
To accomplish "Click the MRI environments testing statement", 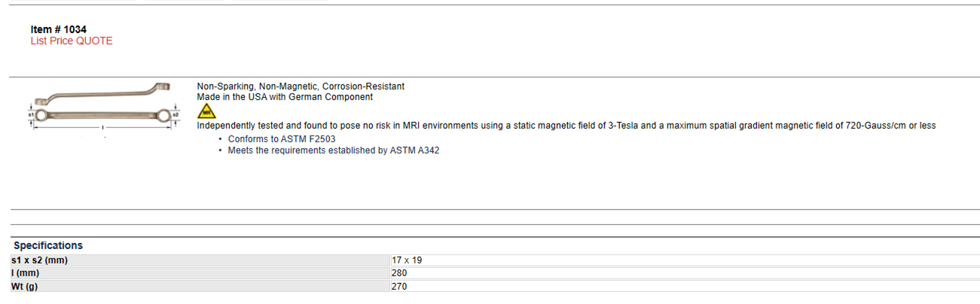I will (566, 126).
